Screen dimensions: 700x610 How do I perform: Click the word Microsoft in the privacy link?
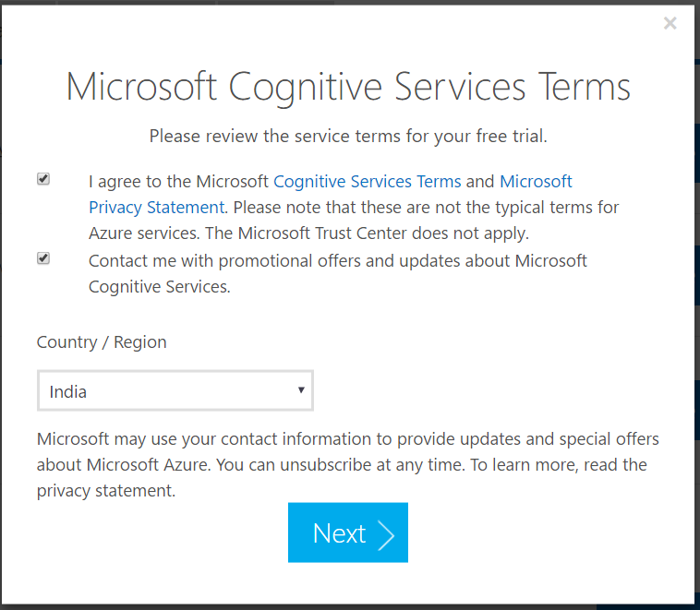(x=536, y=182)
